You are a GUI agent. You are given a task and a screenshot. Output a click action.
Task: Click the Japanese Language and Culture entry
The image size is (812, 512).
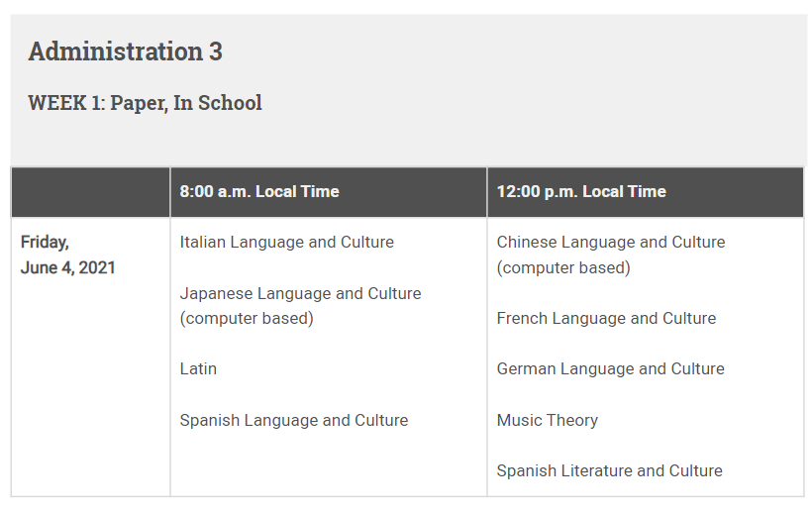click(300, 294)
